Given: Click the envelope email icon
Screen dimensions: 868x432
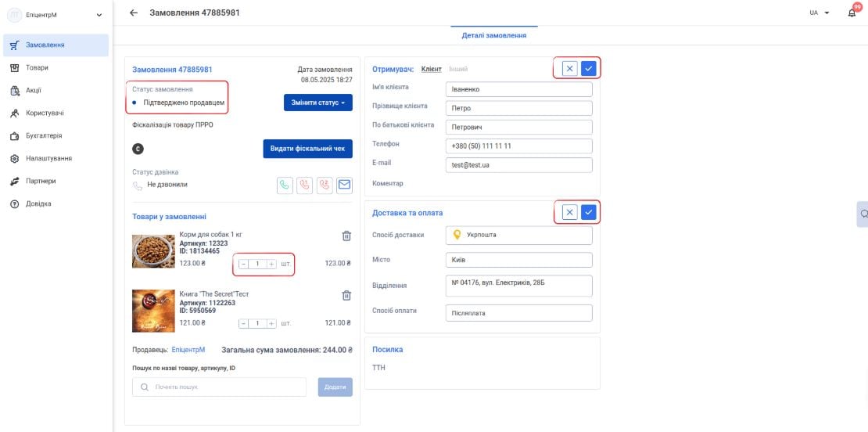Looking at the screenshot, I should click(x=344, y=185).
